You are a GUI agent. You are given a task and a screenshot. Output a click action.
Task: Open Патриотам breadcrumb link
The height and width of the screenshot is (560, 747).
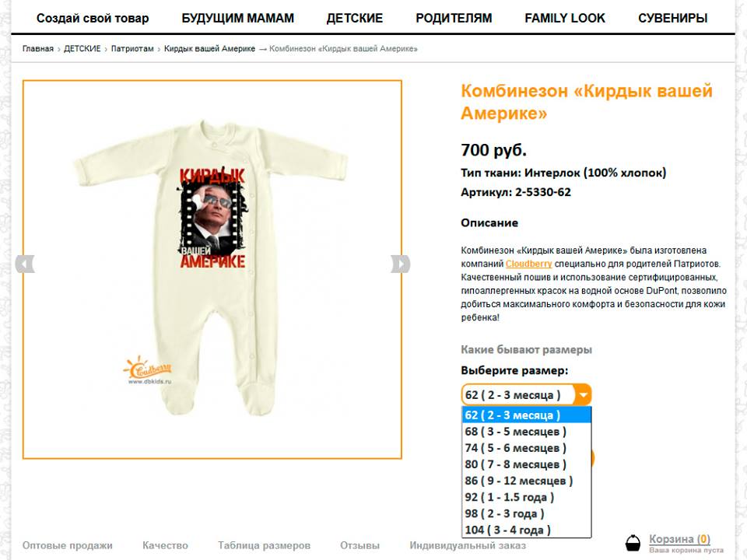[x=132, y=48]
